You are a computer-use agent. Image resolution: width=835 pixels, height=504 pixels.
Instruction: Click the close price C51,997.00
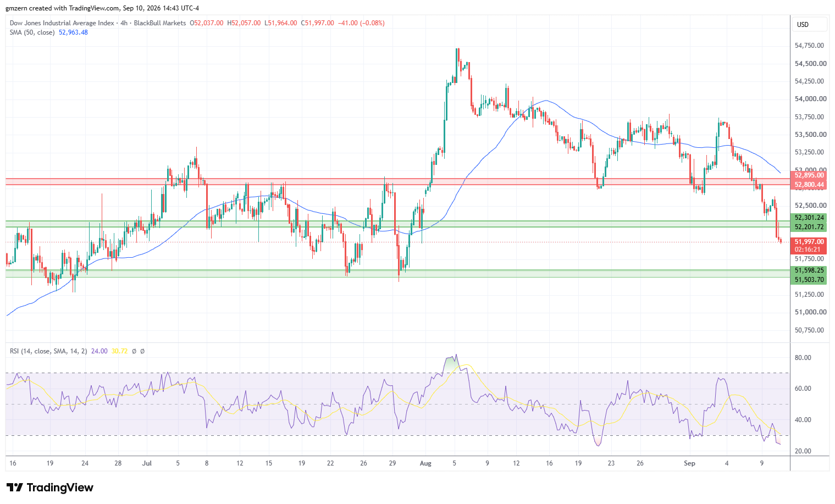click(317, 23)
